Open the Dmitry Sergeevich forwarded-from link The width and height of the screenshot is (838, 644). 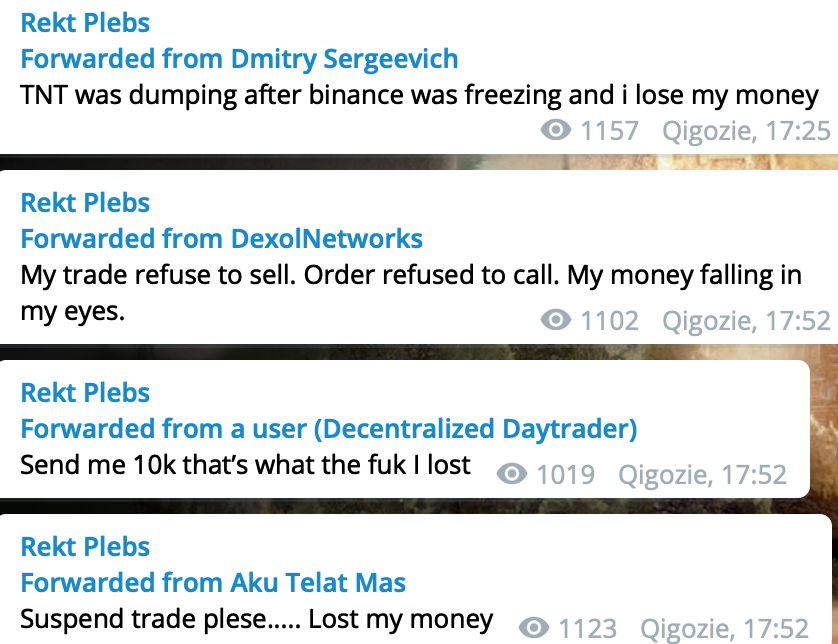[x=240, y=58]
